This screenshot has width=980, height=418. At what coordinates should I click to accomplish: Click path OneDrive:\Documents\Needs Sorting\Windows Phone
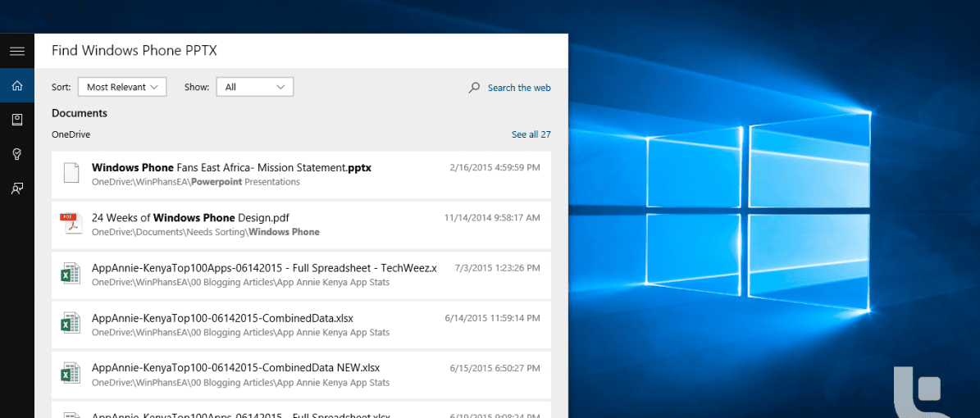(x=206, y=233)
